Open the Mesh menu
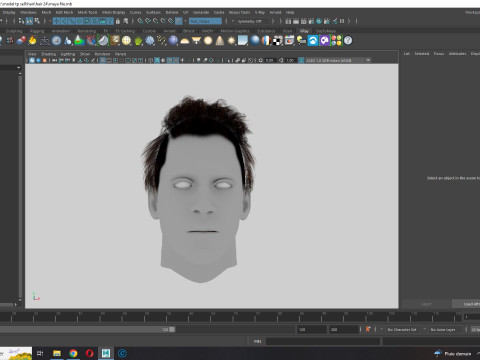The width and height of the screenshot is (480, 360). pos(46,12)
